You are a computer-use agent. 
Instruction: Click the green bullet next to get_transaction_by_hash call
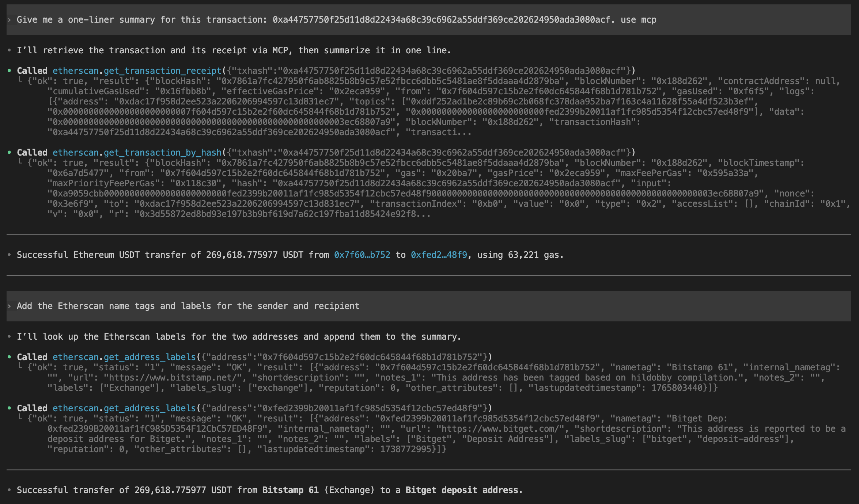[x=9, y=153]
